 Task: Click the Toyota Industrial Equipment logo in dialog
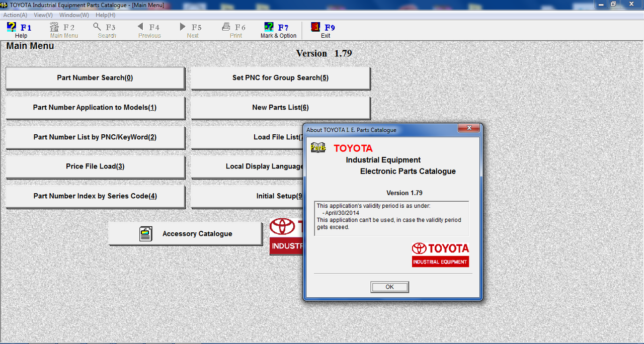(x=440, y=254)
